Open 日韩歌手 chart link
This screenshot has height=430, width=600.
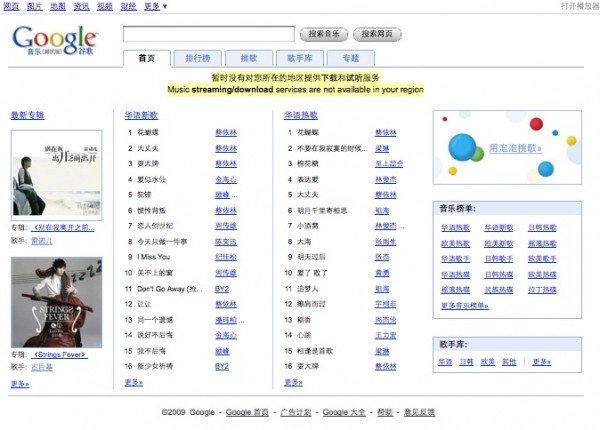pos(499,259)
